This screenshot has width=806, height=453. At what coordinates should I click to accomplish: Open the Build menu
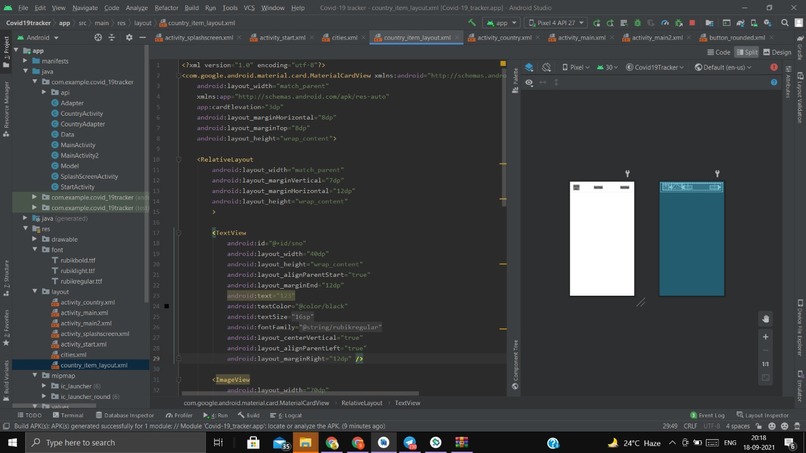(191, 8)
